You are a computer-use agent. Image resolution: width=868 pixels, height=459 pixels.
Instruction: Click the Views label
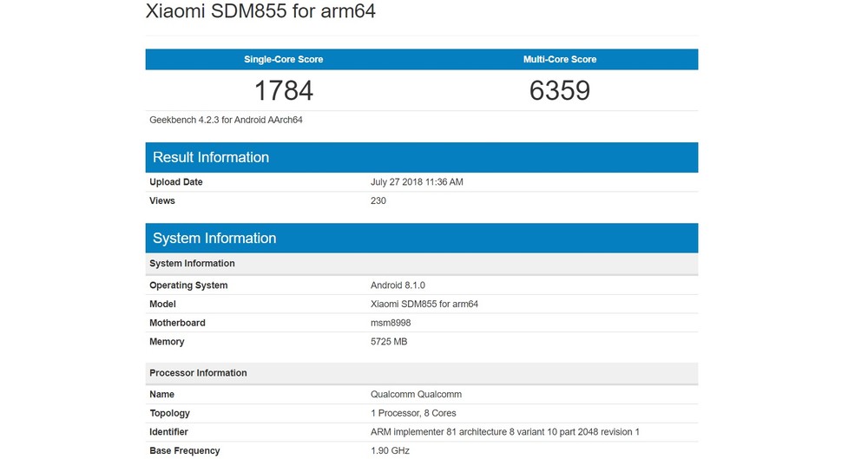click(162, 200)
